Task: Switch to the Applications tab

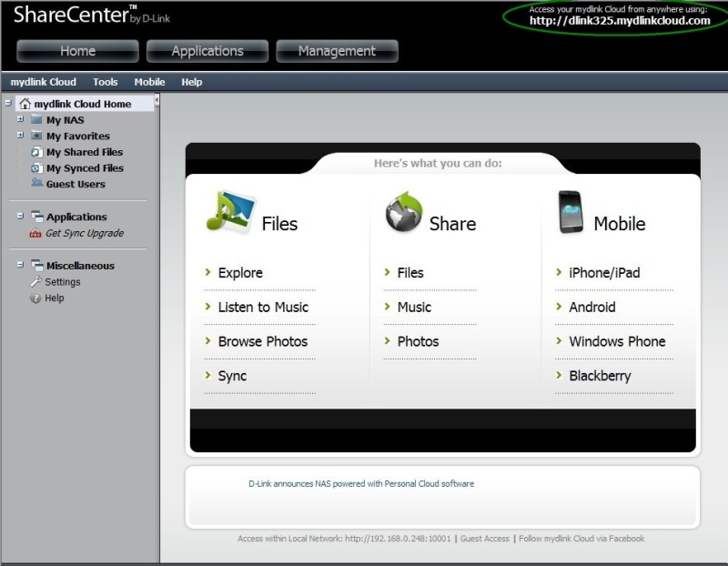Action: (207, 51)
